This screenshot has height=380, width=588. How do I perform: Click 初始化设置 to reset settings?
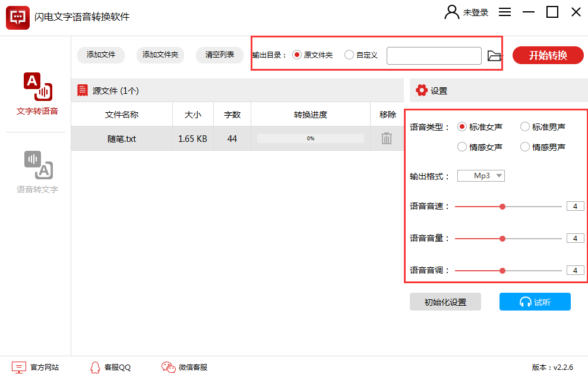445,302
